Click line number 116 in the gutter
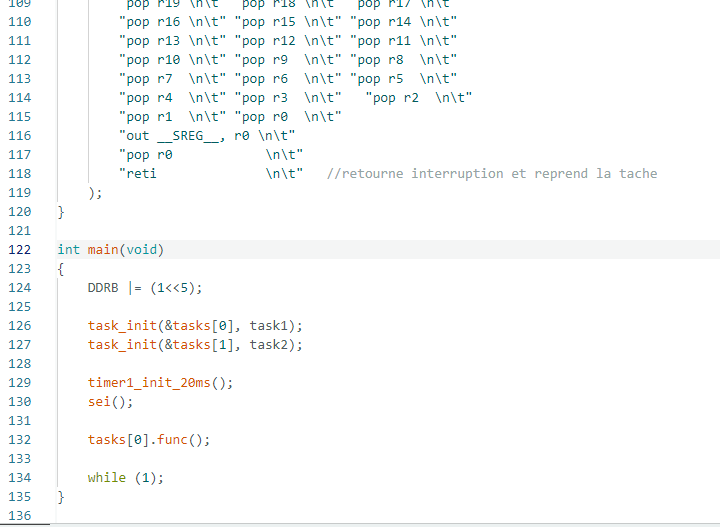720x527 pixels. (x=20, y=136)
